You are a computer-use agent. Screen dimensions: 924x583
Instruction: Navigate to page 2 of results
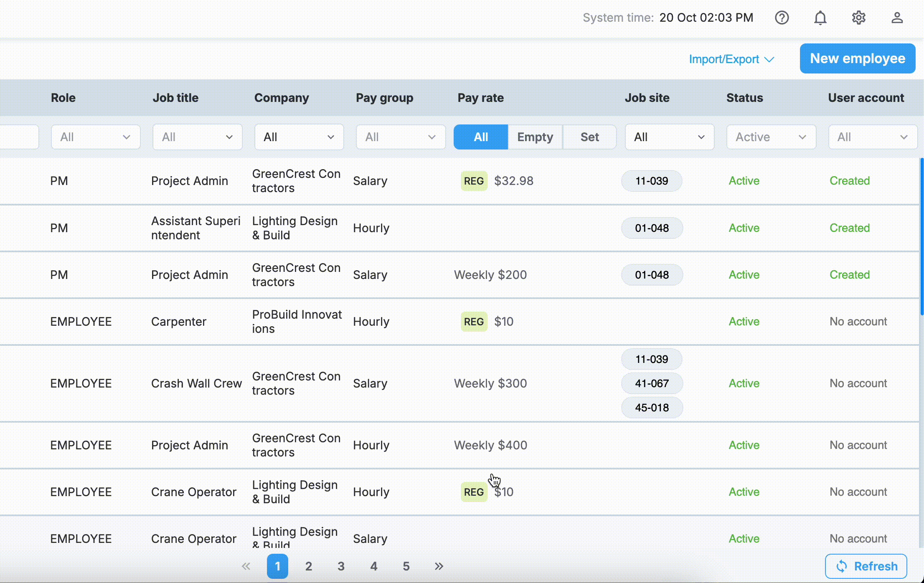click(x=309, y=566)
